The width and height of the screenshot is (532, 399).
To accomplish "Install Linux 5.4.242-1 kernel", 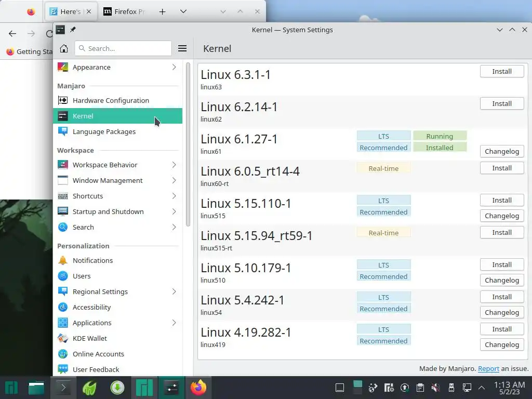I will (x=502, y=297).
